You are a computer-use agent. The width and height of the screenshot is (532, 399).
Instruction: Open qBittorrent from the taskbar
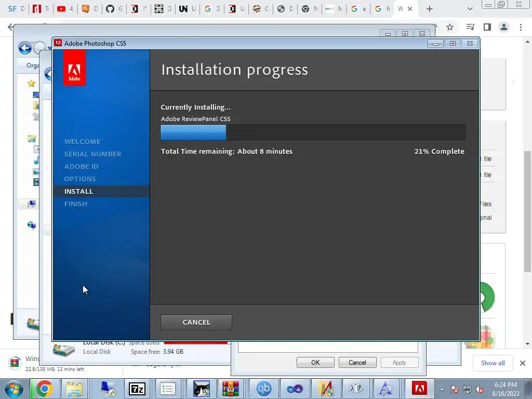[263, 389]
